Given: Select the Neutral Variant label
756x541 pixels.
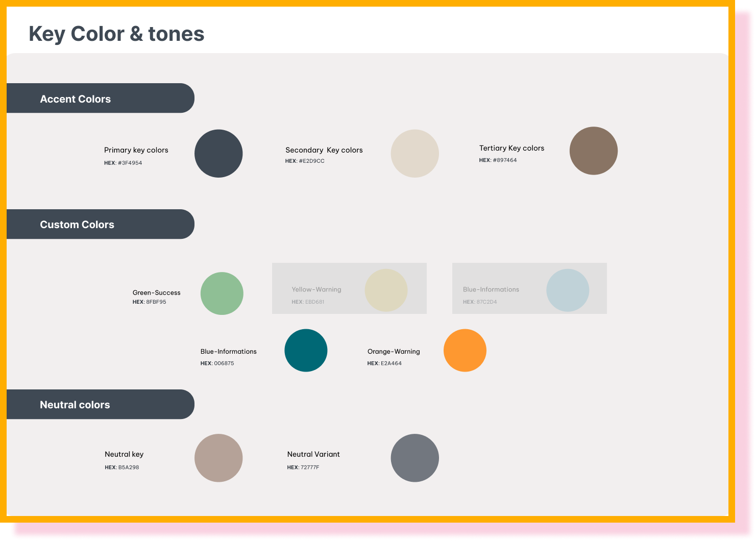Looking at the screenshot, I should [313, 454].
